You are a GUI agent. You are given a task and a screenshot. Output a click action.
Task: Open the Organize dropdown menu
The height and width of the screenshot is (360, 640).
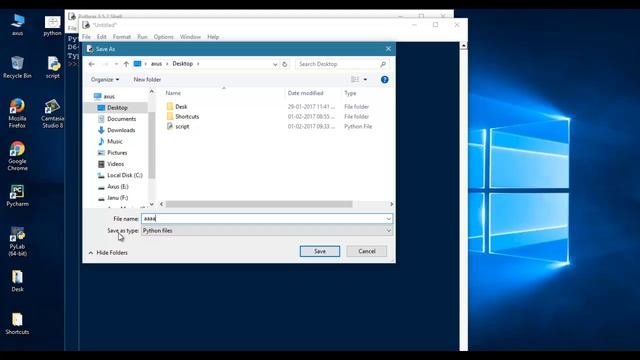coord(105,80)
